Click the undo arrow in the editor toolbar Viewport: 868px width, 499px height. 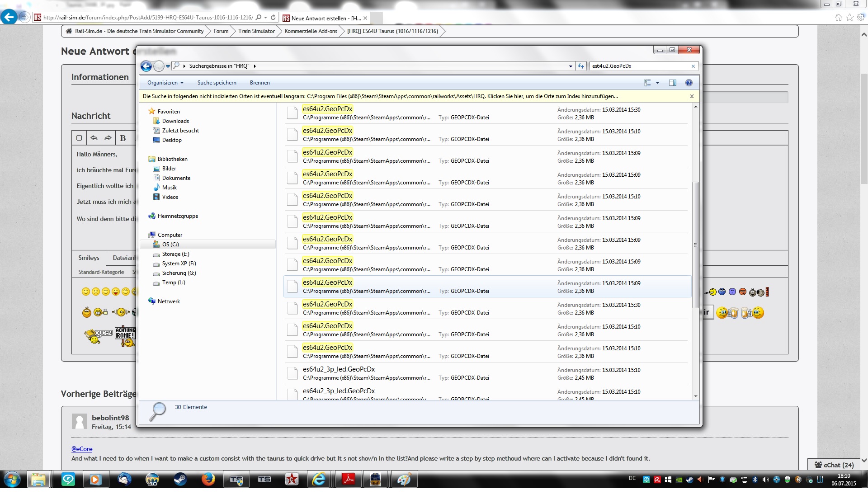click(x=94, y=138)
